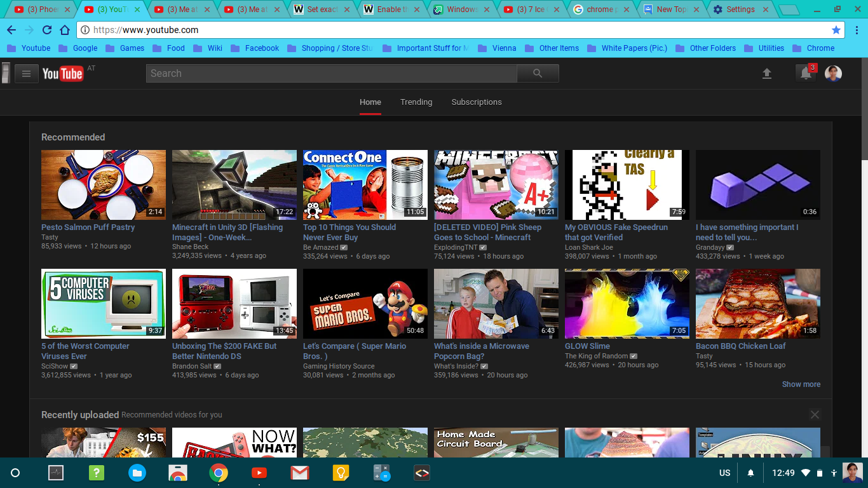Open the system monitor app on the shelf
This screenshot has height=488, width=868.
[x=56, y=473]
